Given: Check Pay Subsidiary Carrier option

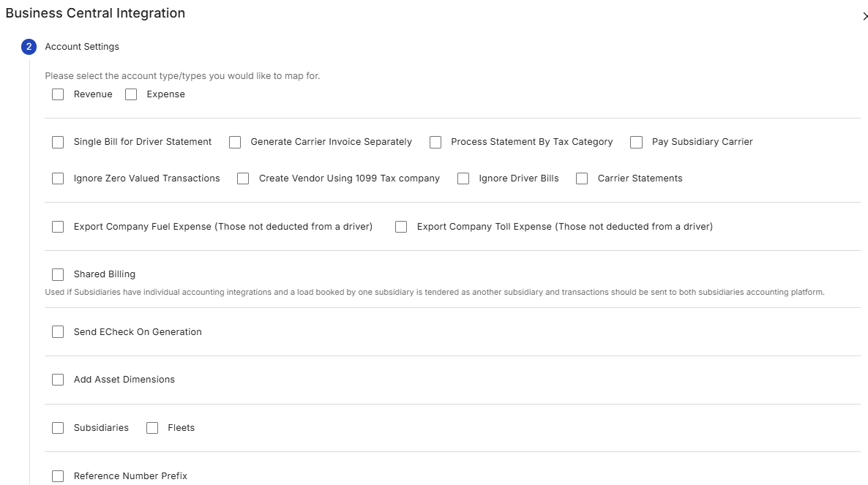Looking at the screenshot, I should (636, 142).
